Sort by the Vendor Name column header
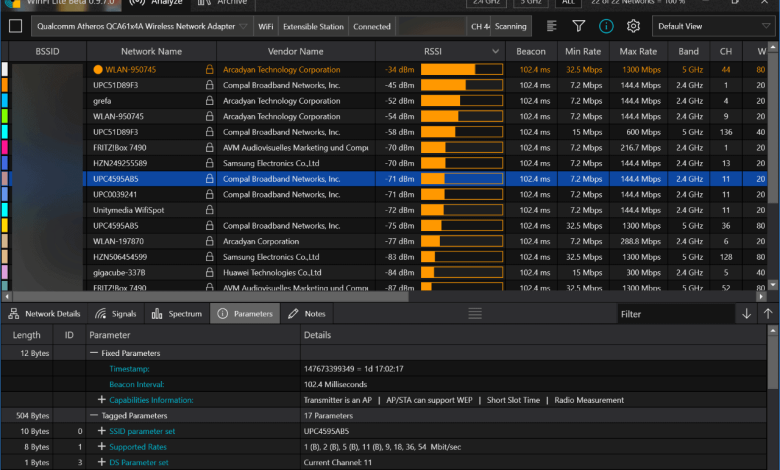This screenshot has width=780, height=470. [x=295, y=51]
